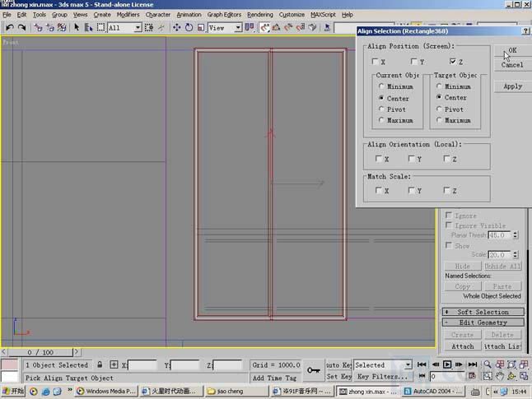Toggle Absolute/Offset transform type-in icon

[x=114, y=364]
